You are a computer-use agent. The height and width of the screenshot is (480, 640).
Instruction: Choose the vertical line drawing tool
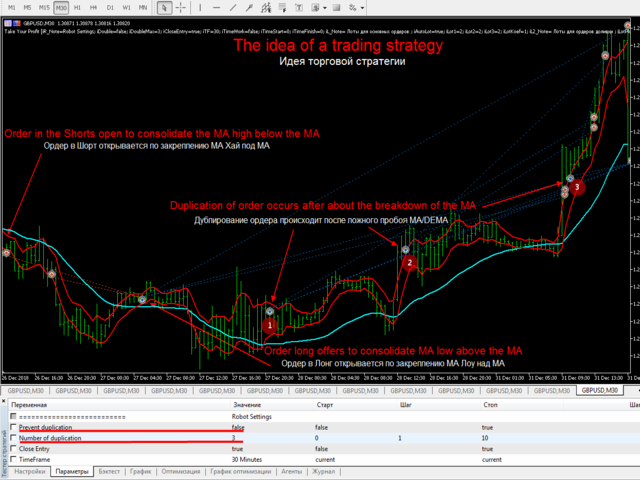coord(200,7)
